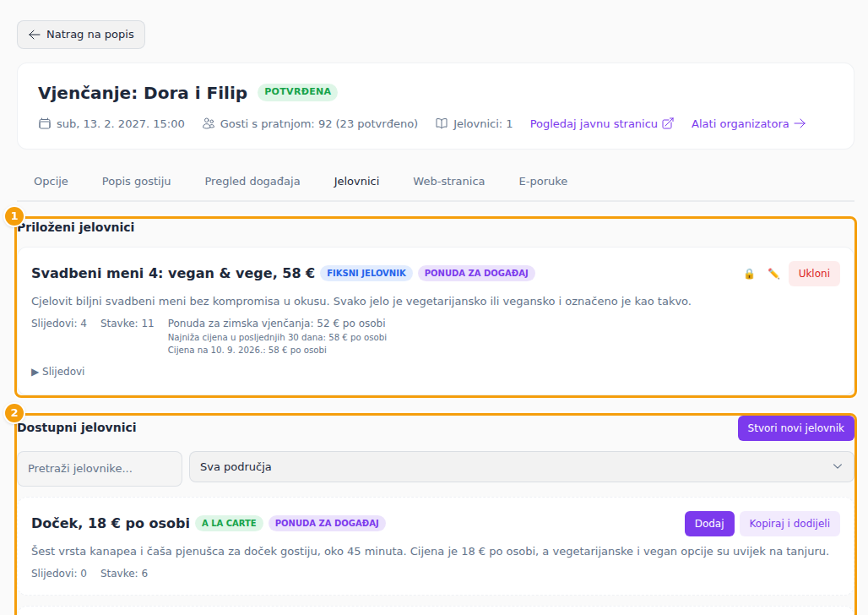
Task: Go to the Pregled događaja tab
Action: (x=252, y=181)
